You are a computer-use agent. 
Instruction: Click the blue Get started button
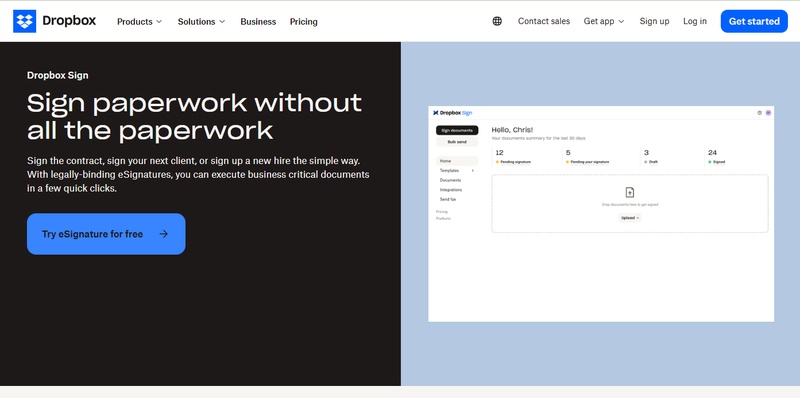pyautogui.click(x=754, y=21)
